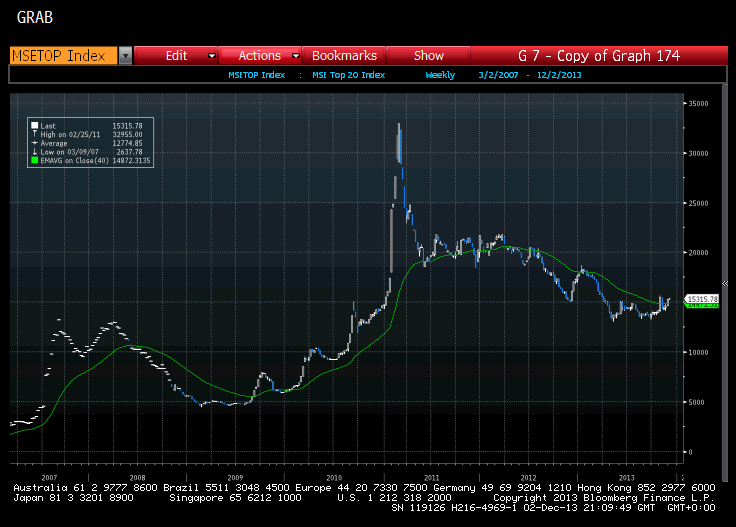Click the 12/2/2013 end date

tap(559, 75)
